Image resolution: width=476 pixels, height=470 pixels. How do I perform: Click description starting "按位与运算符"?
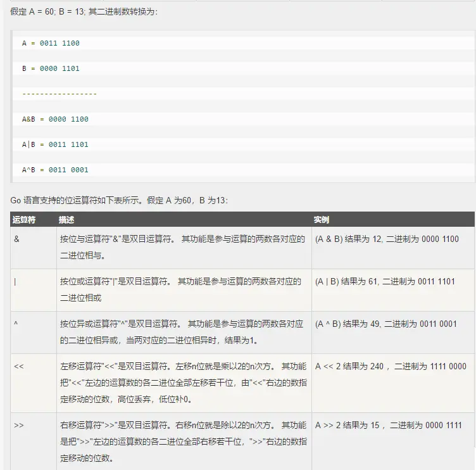[182, 247]
